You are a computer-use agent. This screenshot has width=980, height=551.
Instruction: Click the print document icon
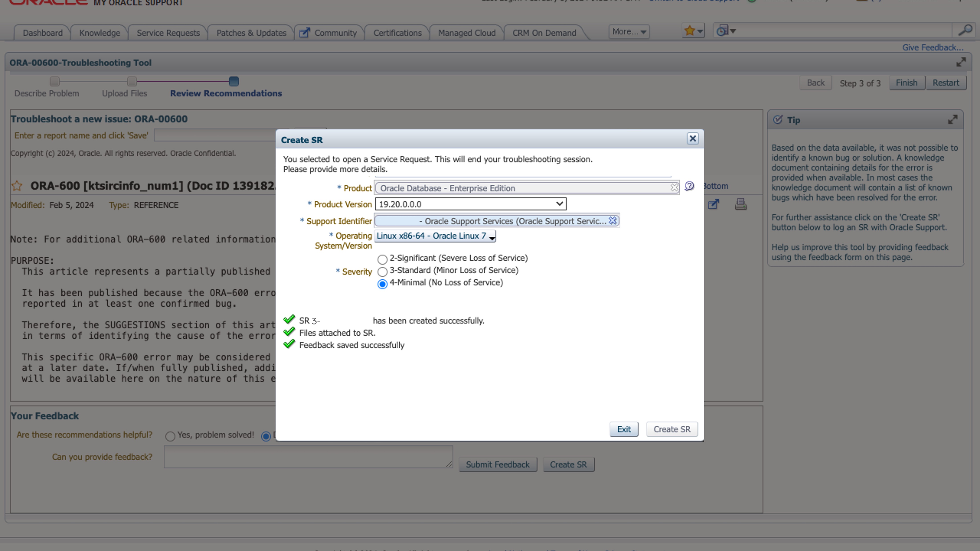pos(740,205)
